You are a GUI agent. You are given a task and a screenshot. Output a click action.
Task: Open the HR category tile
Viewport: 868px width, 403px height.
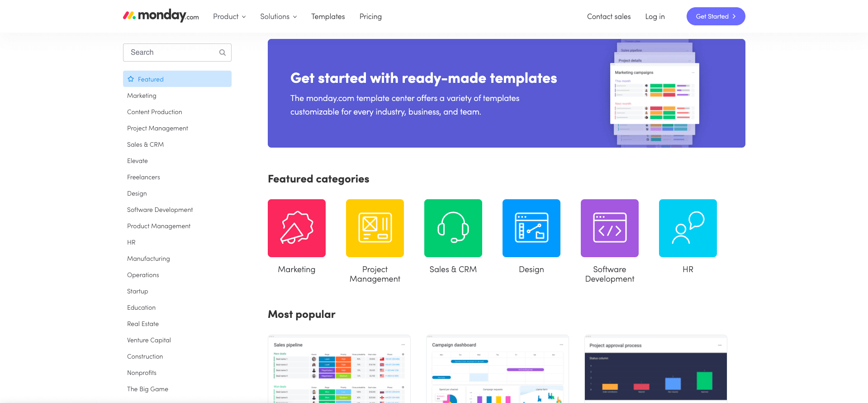point(688,228)
